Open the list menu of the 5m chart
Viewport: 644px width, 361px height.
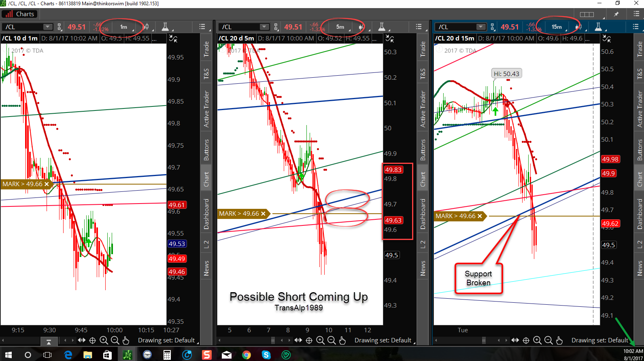point(419,27)
